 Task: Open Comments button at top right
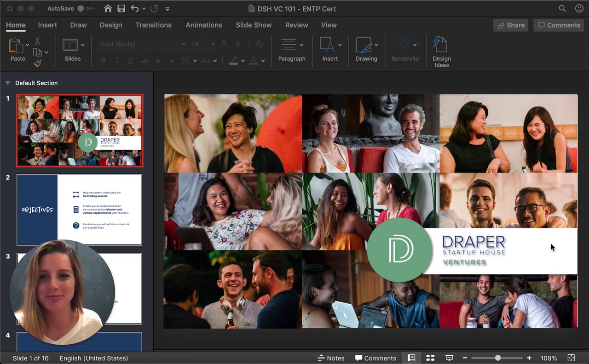click(559, 25)
